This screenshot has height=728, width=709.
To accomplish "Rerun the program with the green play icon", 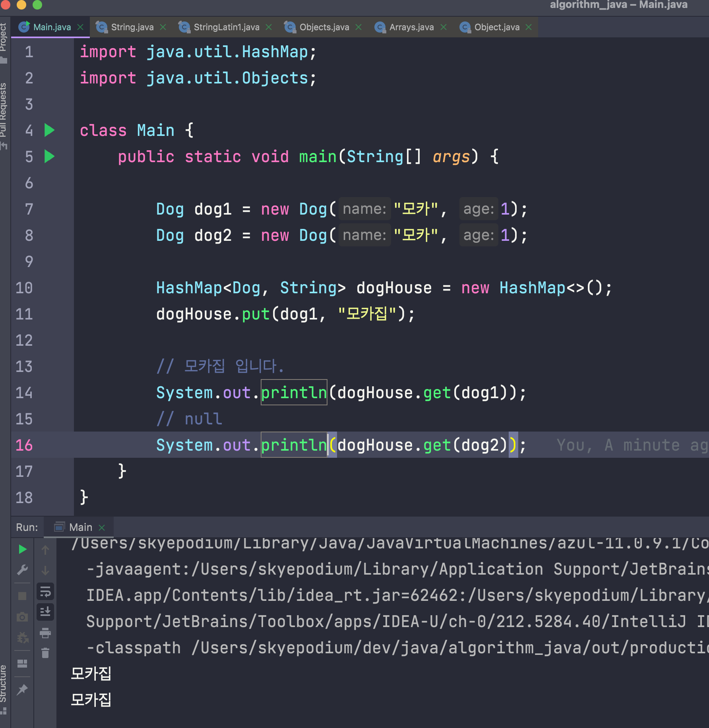I will pyautogui.click(x=23, y=550).
